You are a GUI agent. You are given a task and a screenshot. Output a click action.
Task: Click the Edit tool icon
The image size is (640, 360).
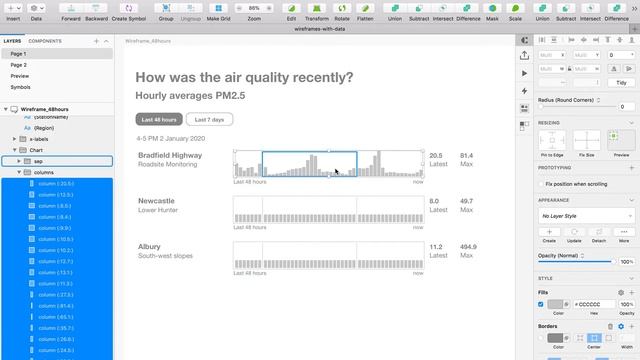291,8
